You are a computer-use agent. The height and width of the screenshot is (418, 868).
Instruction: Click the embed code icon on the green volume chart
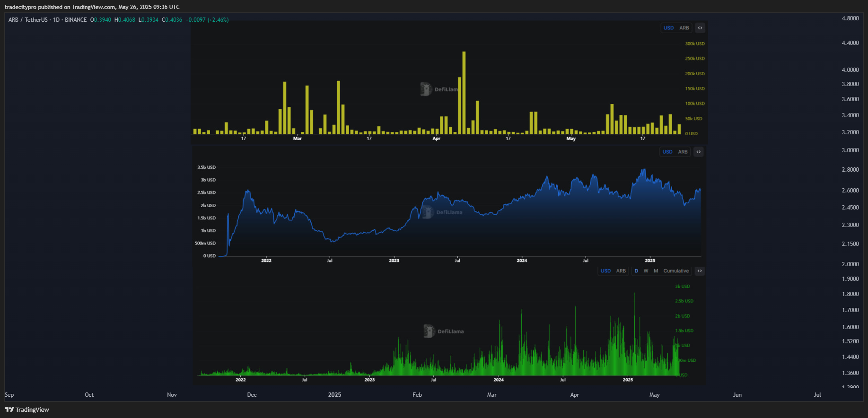(x=700, y=271)
